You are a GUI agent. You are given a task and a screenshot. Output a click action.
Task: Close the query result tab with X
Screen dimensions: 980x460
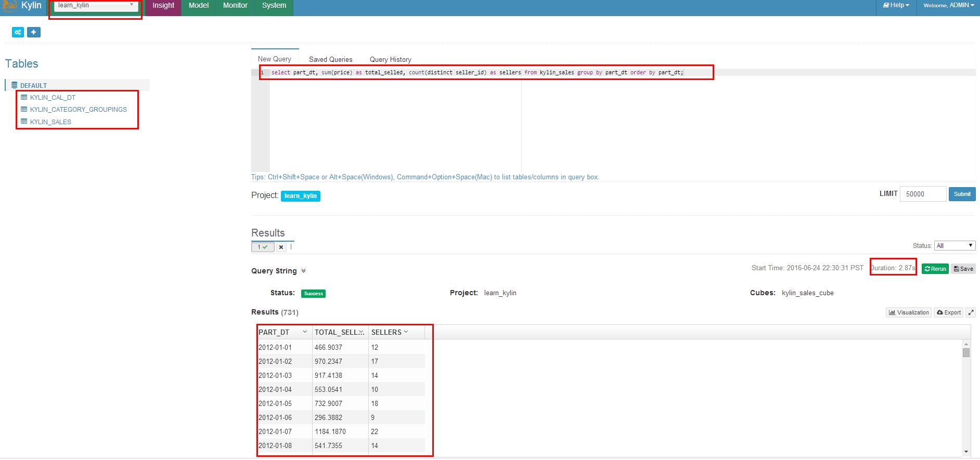pos(281,247)
